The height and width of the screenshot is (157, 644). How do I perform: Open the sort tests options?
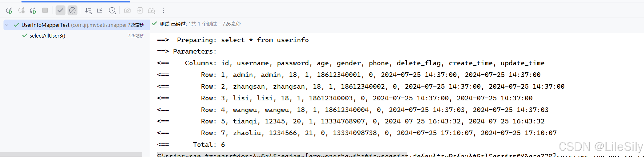pos(88,10)
